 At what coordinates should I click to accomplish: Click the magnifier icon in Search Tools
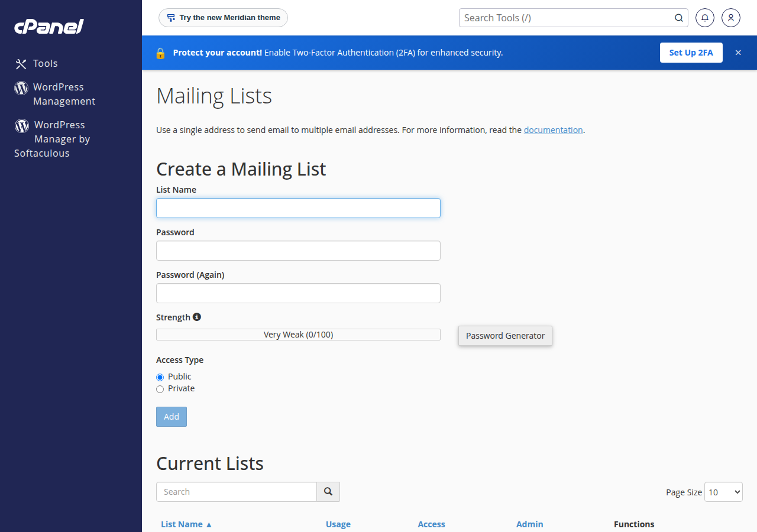[x=679, y=18]
